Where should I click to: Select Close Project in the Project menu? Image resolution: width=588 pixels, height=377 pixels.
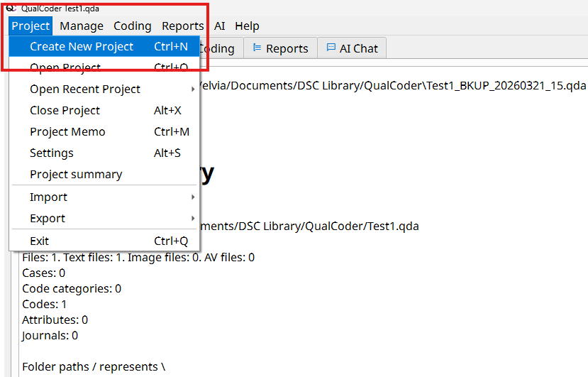pyautogui.click(x=65, y=111)
